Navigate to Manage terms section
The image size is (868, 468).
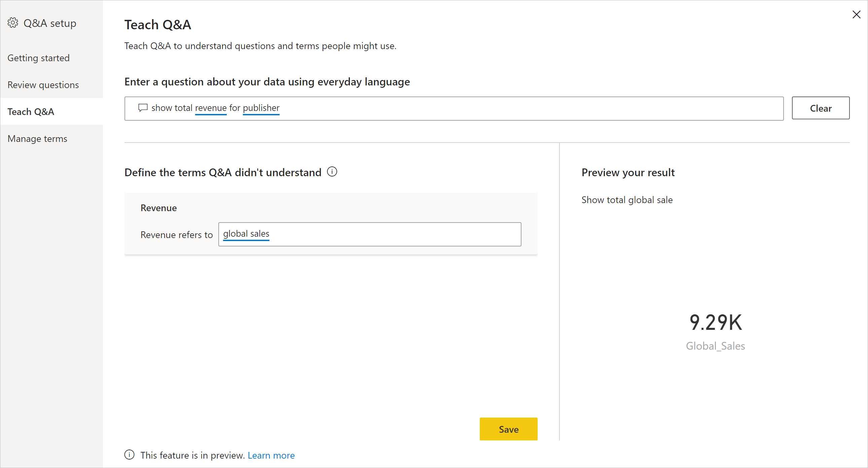tap(37, 138)
